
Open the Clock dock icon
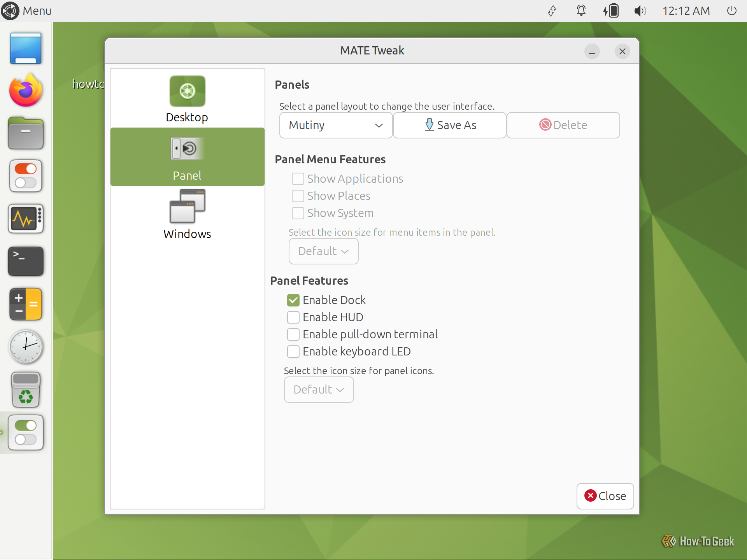click(x=26, y=347)
